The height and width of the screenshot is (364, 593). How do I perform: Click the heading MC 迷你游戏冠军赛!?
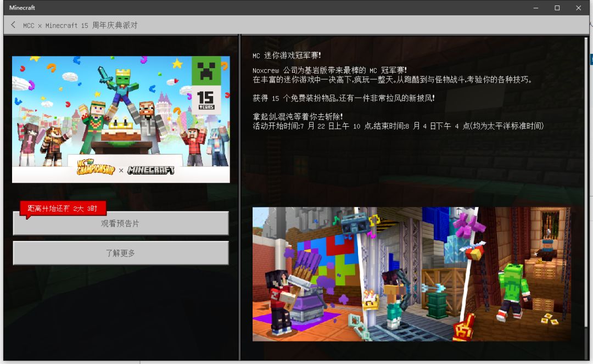[287, 55]
